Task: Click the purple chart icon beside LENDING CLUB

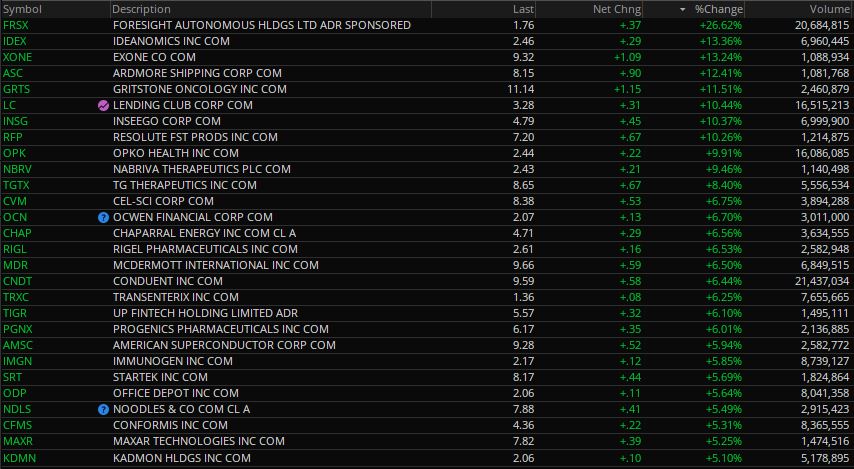Action: 103,105
